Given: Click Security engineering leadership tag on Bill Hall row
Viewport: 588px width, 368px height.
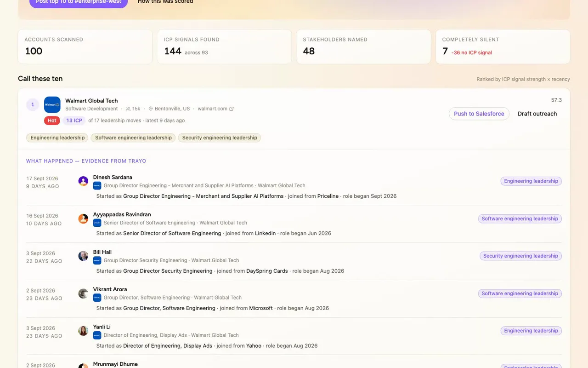Looking at the screenshot, I should (520, 256).
